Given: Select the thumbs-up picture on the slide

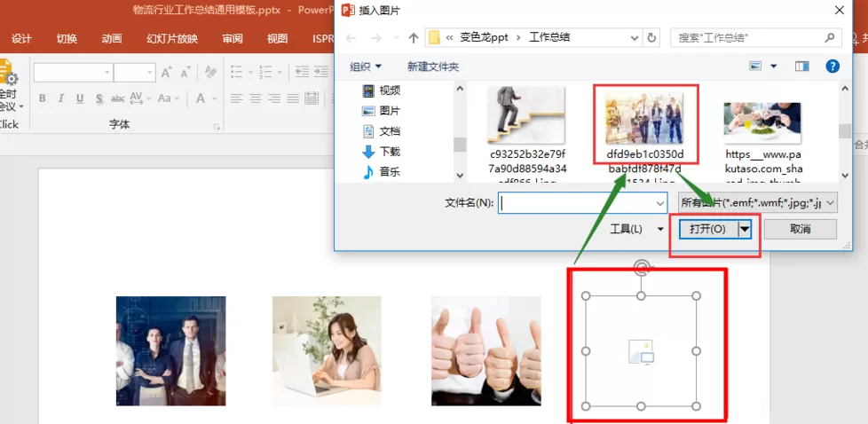Looking at the screenshot, I should coord(486,351).
